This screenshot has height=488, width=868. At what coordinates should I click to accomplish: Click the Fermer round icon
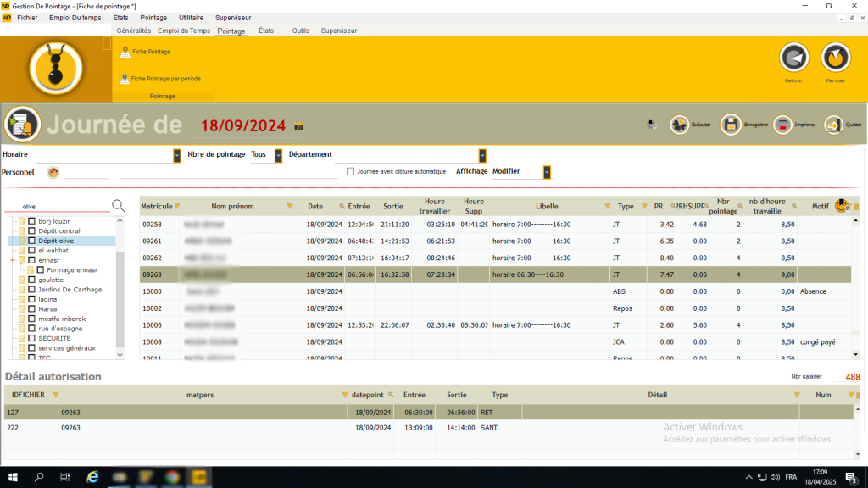coord(836,58)
